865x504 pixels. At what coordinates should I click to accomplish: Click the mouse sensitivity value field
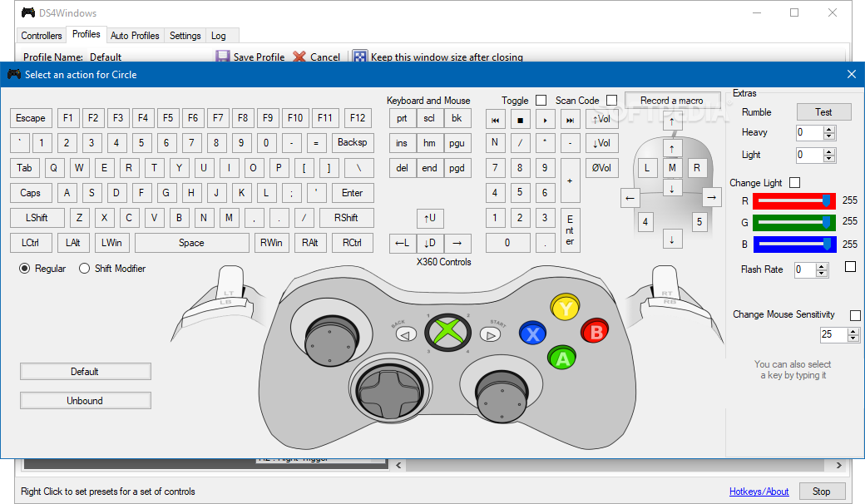pos(833,334)
